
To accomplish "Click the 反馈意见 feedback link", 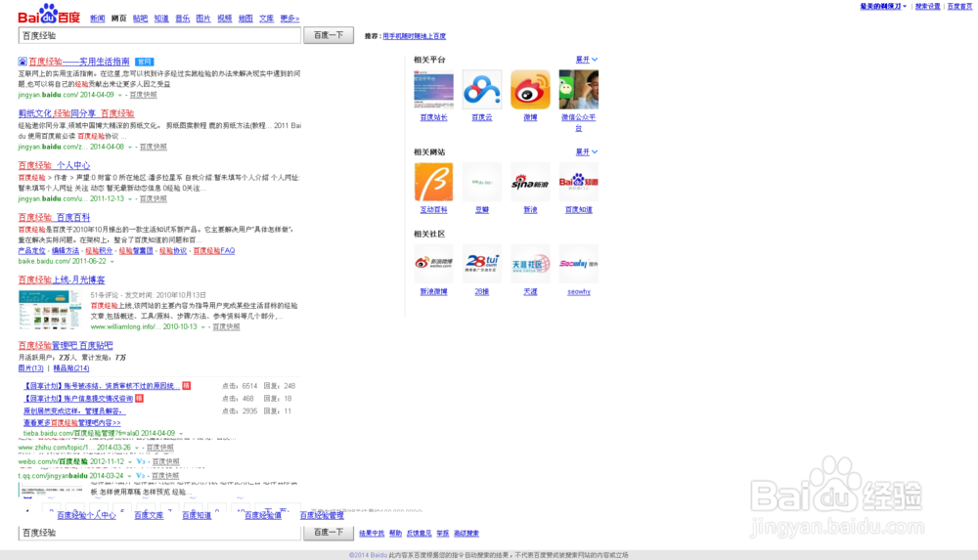I will tap(420, 534).
